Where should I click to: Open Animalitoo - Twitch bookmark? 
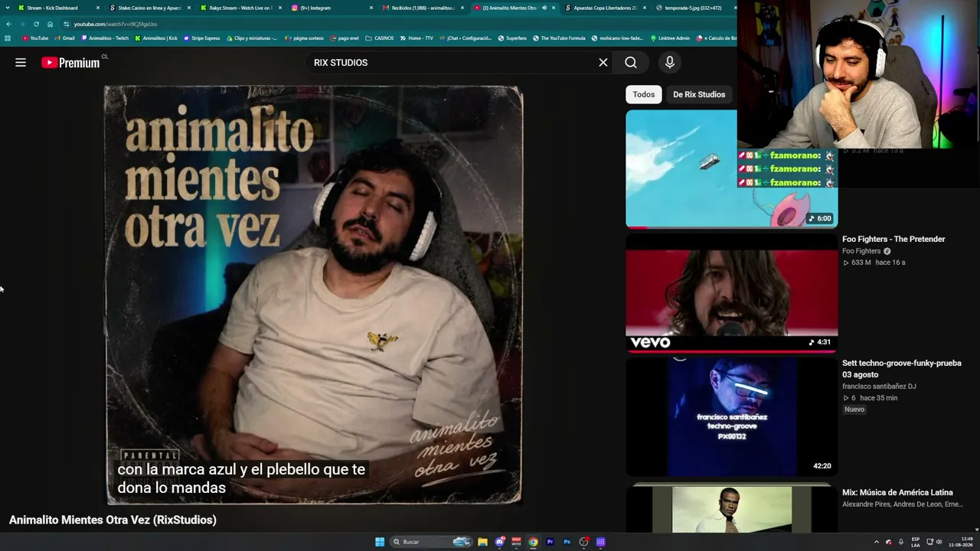click(105, 38)
